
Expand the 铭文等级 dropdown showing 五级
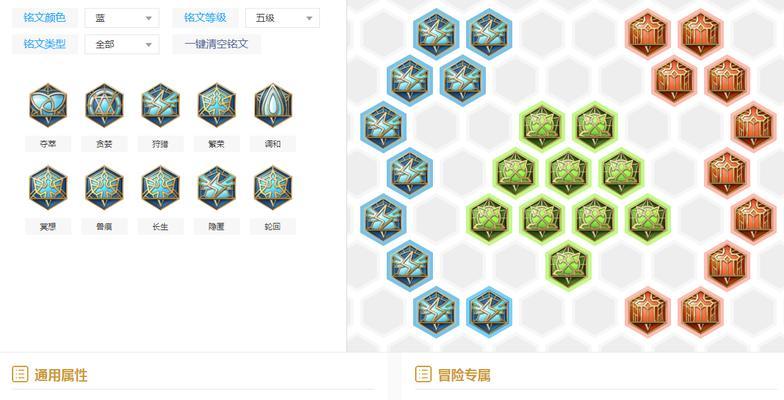pos(282,18)
